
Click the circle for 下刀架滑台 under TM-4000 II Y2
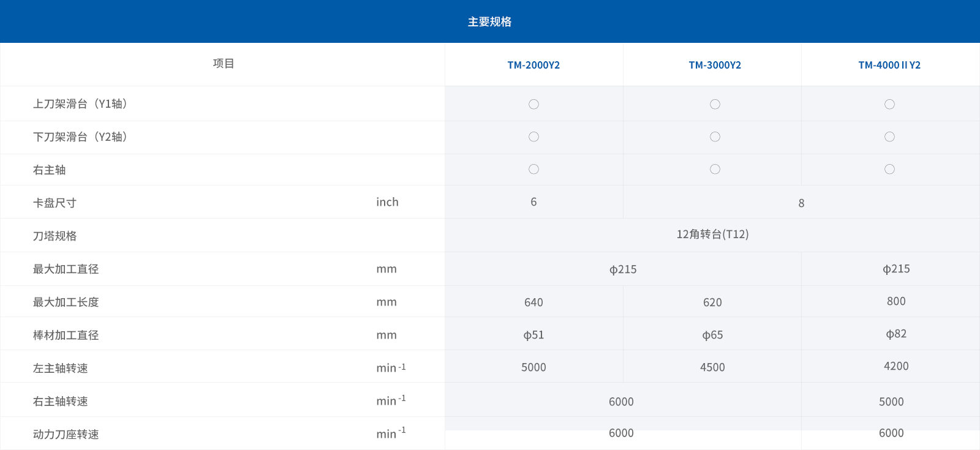[x=889, y=137]
